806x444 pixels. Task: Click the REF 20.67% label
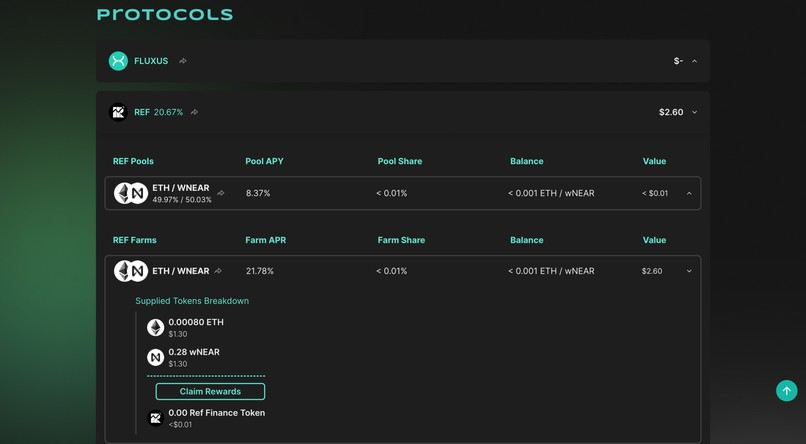point(158,112)
